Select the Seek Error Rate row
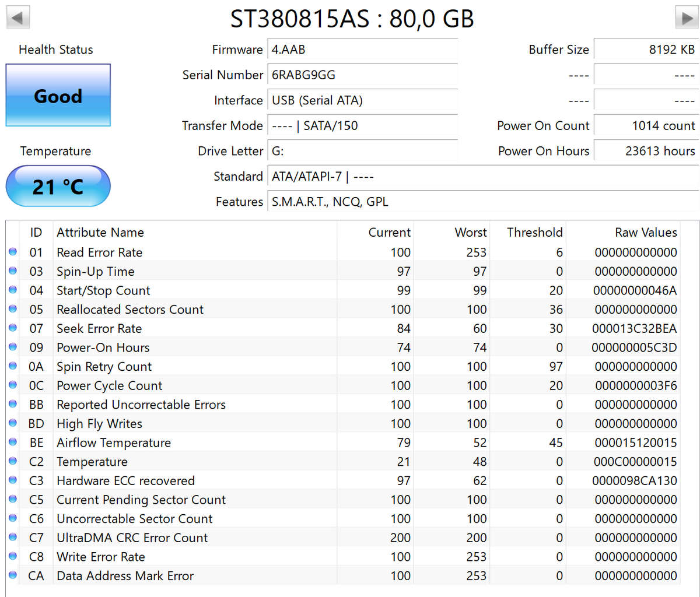Viewport: 700px width, 597px height. [x=175, y=328]
